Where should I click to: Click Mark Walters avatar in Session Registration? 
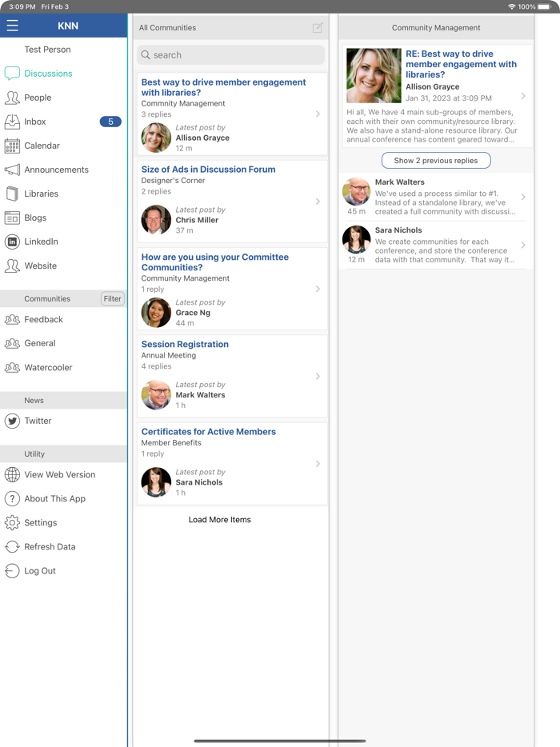pyautogui.click(x=156, y=395)
